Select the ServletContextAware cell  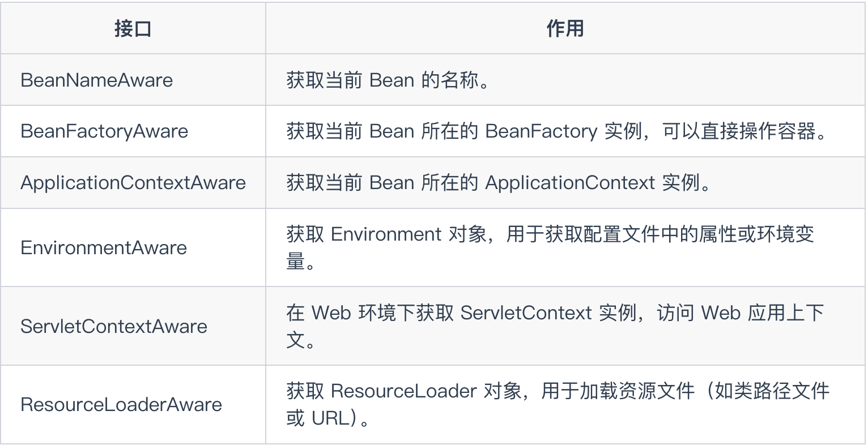pos(133,326)
